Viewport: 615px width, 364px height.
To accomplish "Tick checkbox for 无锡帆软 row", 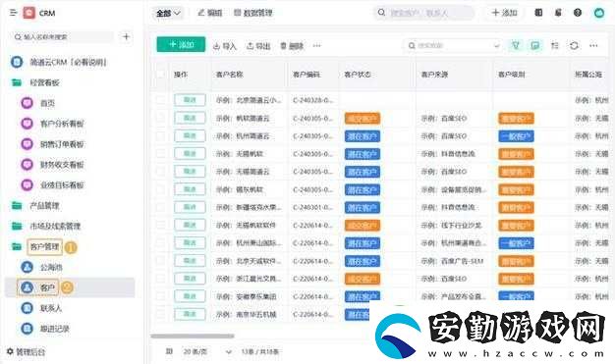I will [x=161, y=154].
